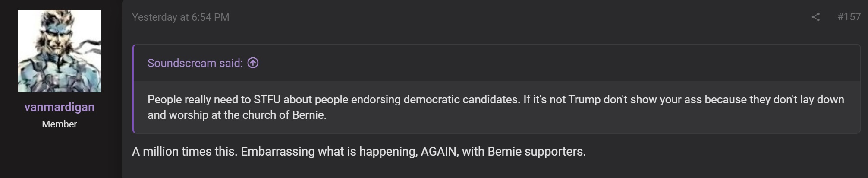Click the quote header bar next to Soundscream
868x178 pixels.
pos(497,63)
